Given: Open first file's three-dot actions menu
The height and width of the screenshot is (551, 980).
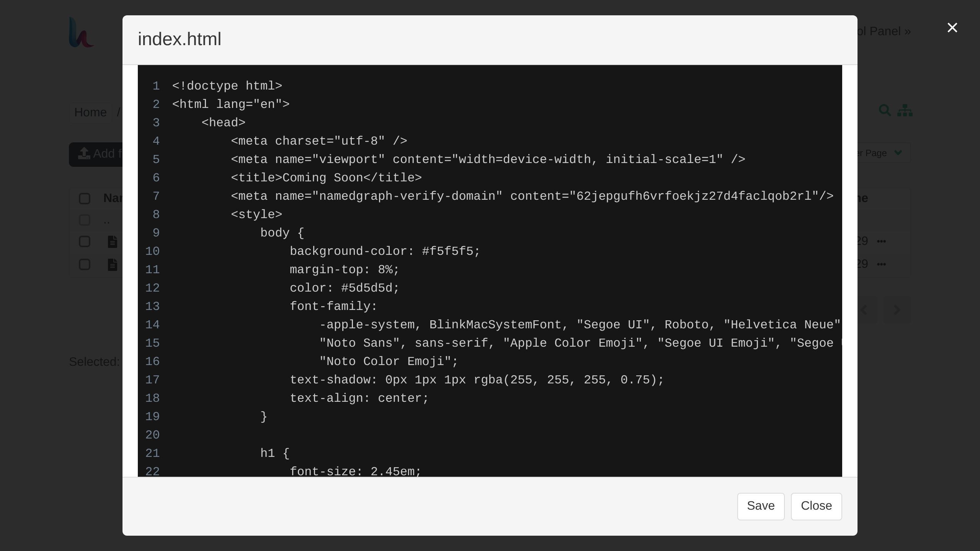Looking at the screenshot, I should [x=881, y=241].
